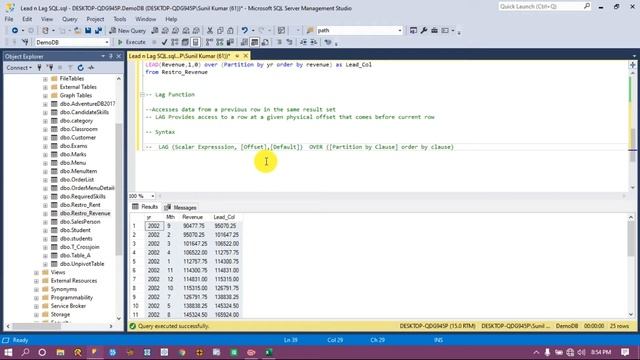640x360 pixels.
Task: Click the Paste icon in toolbar
Action: [x=230, y=31]
